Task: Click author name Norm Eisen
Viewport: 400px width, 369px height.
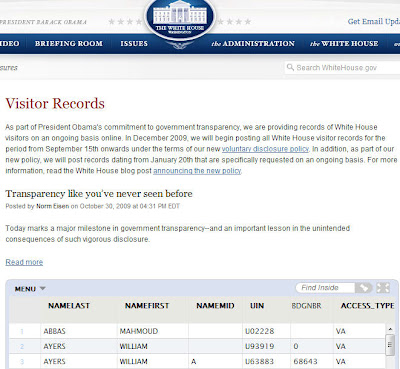Action: pyautogui.click(x=53, y=206)
